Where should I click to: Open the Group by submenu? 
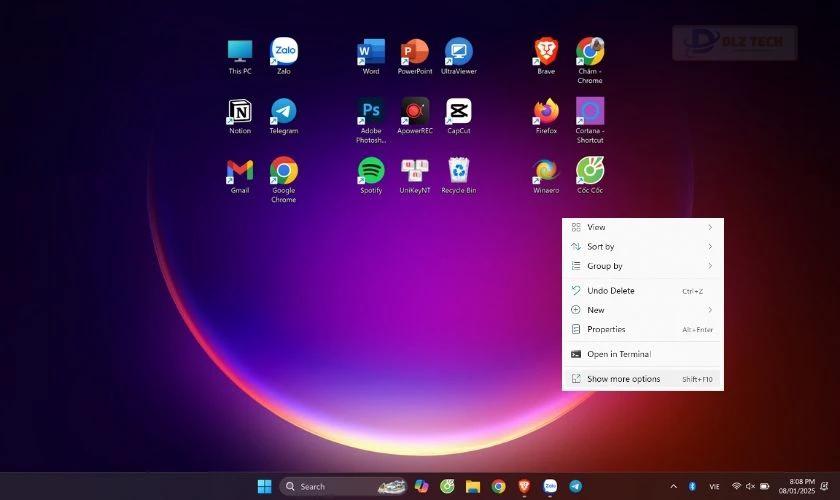pos(642,266)
